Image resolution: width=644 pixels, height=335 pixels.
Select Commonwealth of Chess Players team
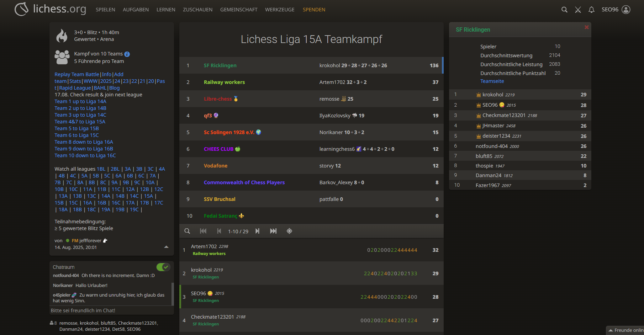[311, 182]
